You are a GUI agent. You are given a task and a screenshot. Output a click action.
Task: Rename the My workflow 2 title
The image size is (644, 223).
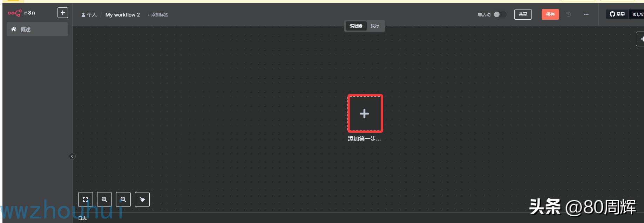click(122, 15)
